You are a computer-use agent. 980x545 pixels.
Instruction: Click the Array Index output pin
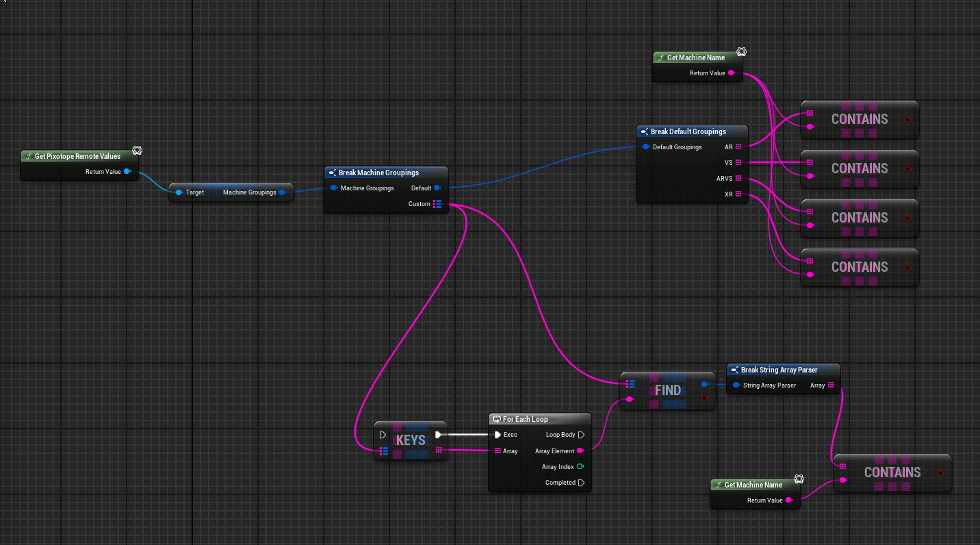pos(580,467)
